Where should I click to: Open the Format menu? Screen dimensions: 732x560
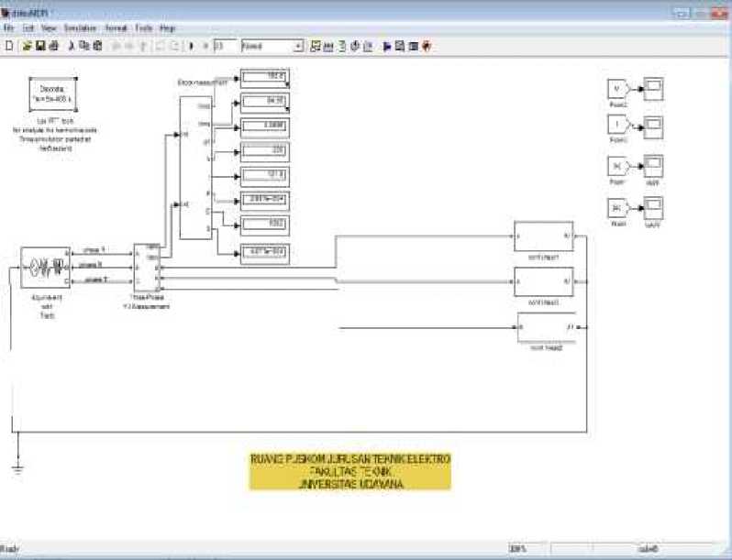pos(116,28)
